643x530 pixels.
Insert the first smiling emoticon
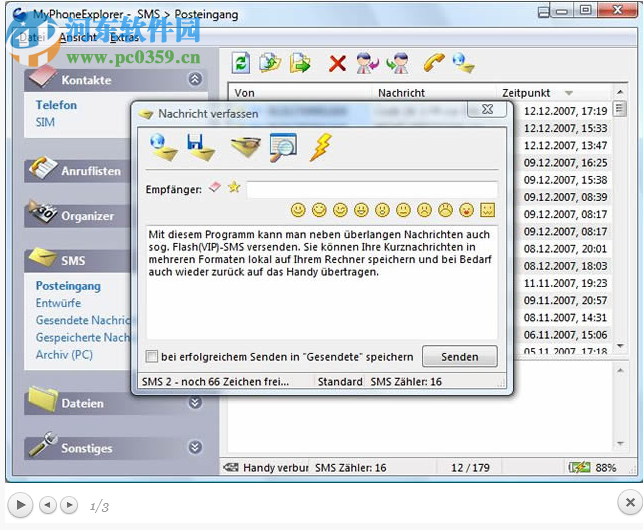298,210
